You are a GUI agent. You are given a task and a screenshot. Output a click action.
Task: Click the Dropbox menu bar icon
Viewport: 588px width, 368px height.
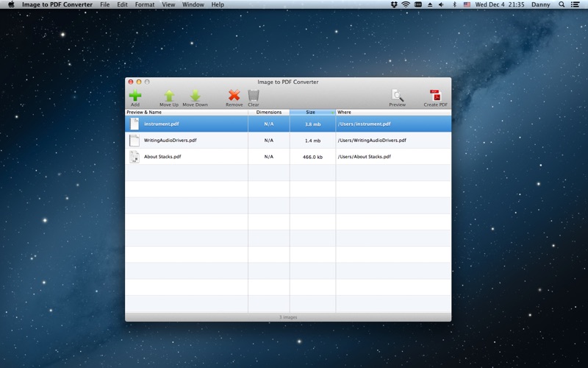click(x=394, y=4)
